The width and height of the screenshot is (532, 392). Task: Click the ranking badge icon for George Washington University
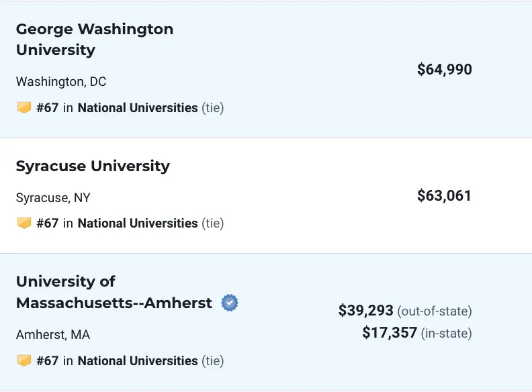pos(24,108)
